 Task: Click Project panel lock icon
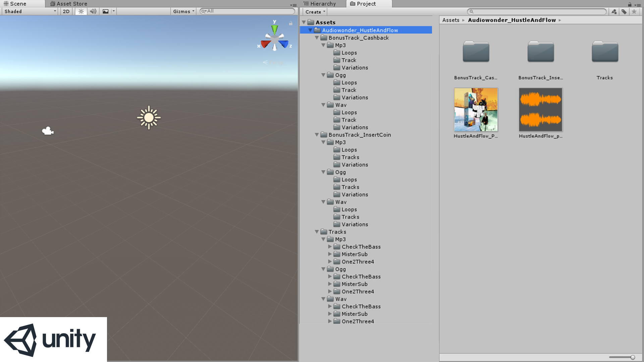coord(630,4)
